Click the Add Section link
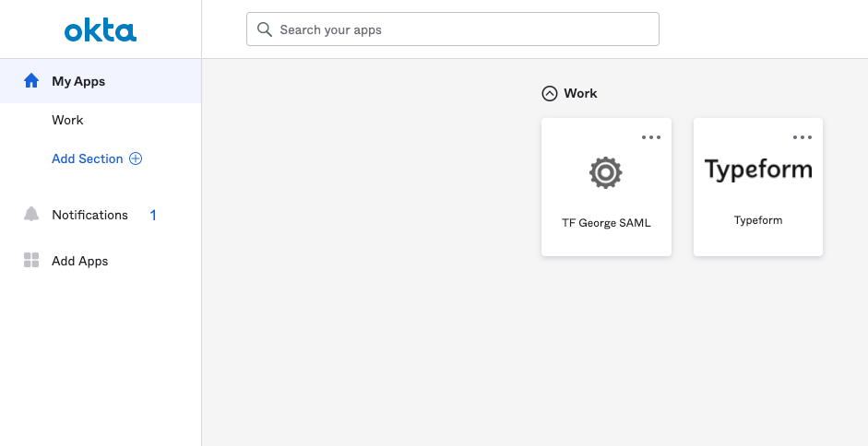Image resolution: width=868 pixels, height=446 pixels. click(x=88, y=158)
